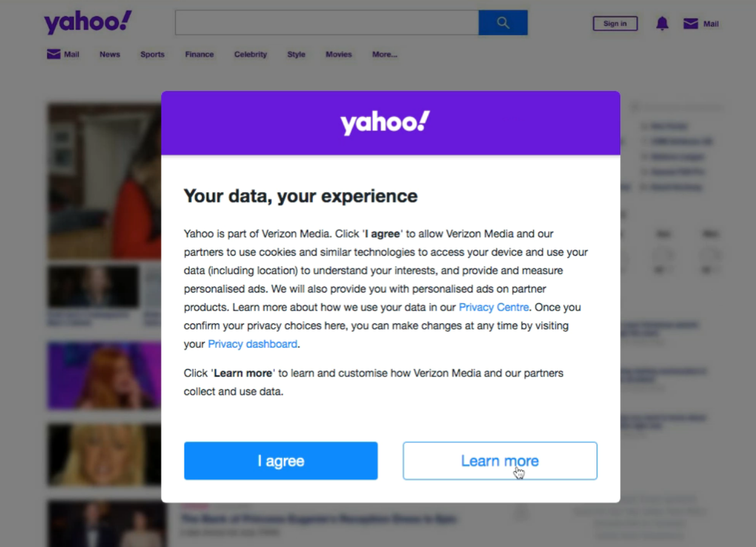Screen dimensions: 756x547
Task: Click the blurred lead story thumbnail
Action: [x=104, y=181]
